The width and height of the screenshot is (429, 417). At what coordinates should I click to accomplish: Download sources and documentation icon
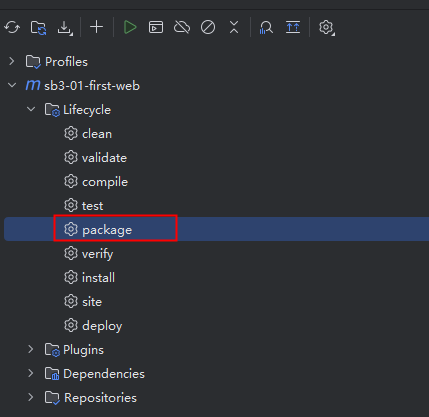point(65,27)
